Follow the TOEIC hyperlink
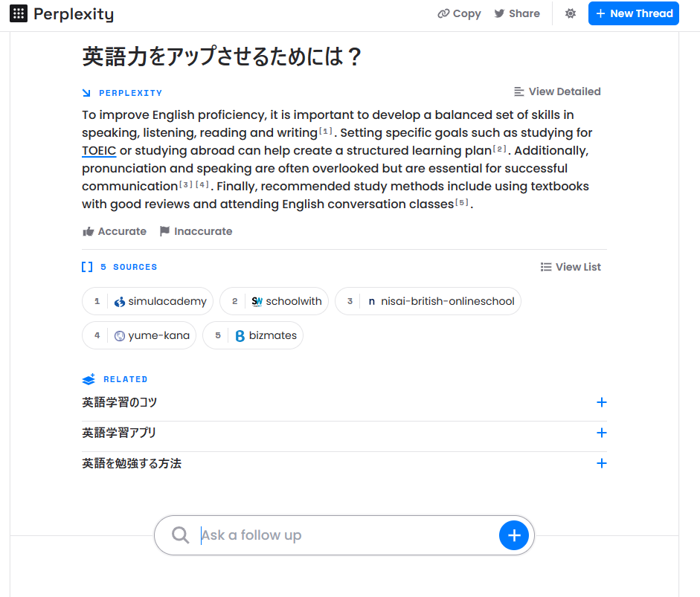Viewport: 700px width, 597px height. (x=99, y=151)
